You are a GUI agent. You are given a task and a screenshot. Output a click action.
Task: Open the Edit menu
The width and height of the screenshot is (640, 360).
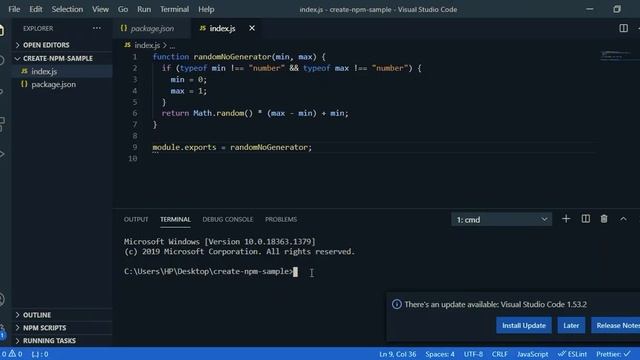36,9
